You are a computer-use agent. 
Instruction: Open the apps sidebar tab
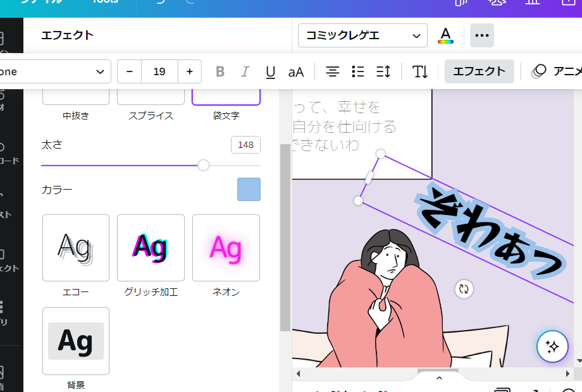[4, 314]
